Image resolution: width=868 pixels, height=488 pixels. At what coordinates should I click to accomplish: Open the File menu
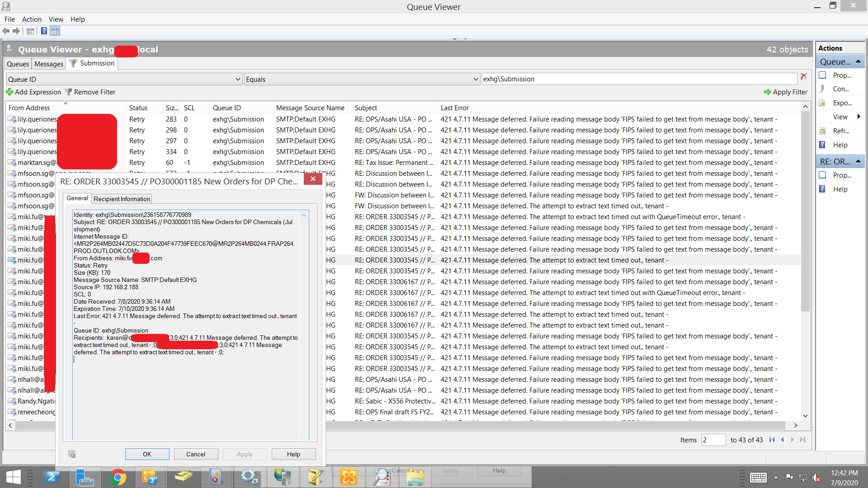tap(9, 19)
